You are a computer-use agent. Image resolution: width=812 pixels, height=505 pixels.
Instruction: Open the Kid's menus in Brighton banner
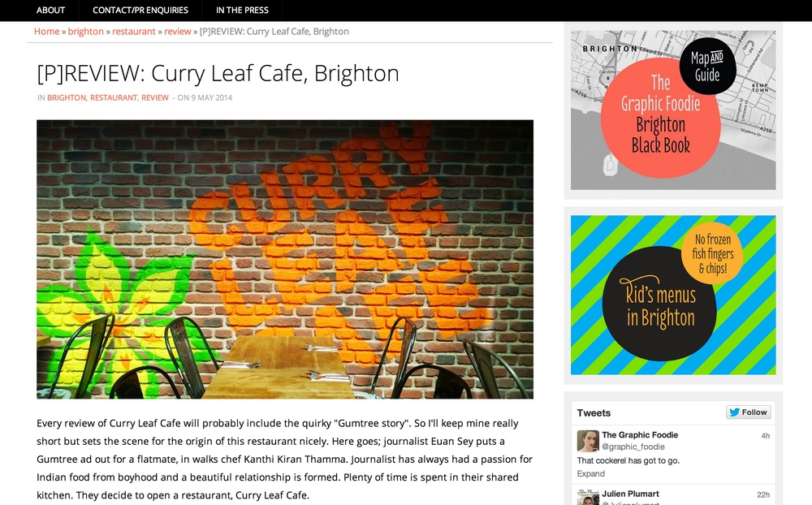click(673, 295)
